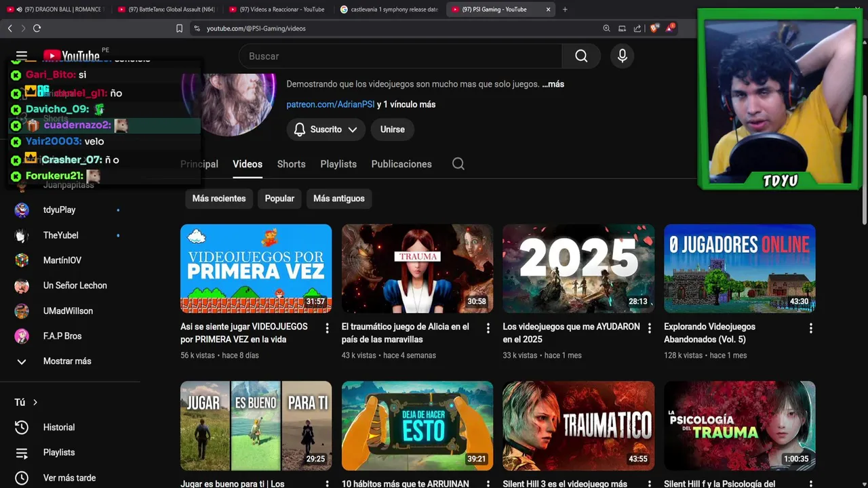Click the Brave shields icon
868x488 pixels.
pos(654,28)
